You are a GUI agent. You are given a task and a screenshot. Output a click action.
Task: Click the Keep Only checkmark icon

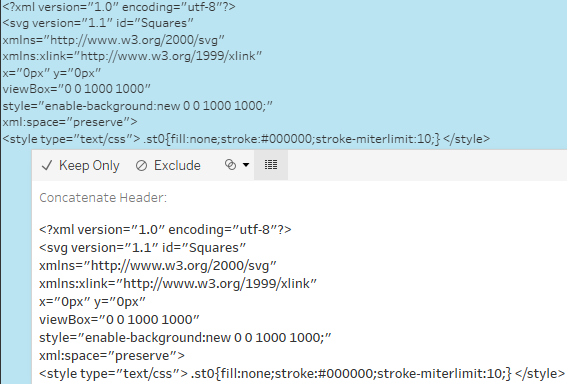[47, 166]
